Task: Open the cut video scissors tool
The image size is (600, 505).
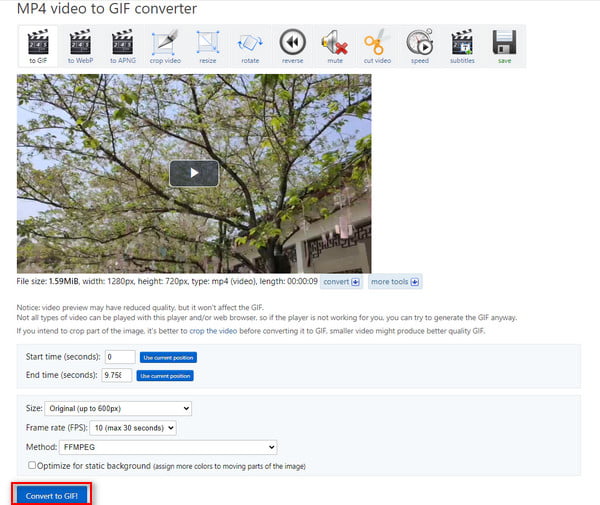Action: pos(377,46)
